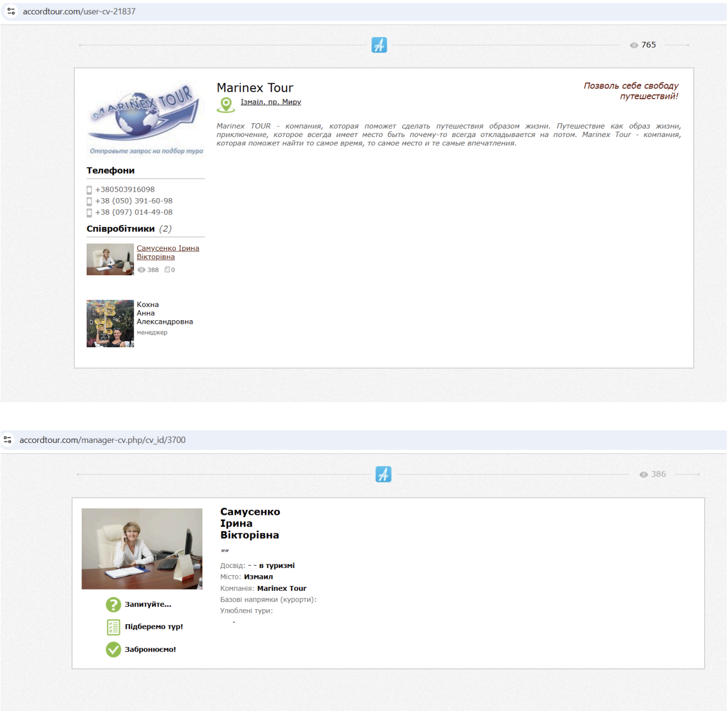Click Самусенко's small employee photo thumbnail

(110, 259)
